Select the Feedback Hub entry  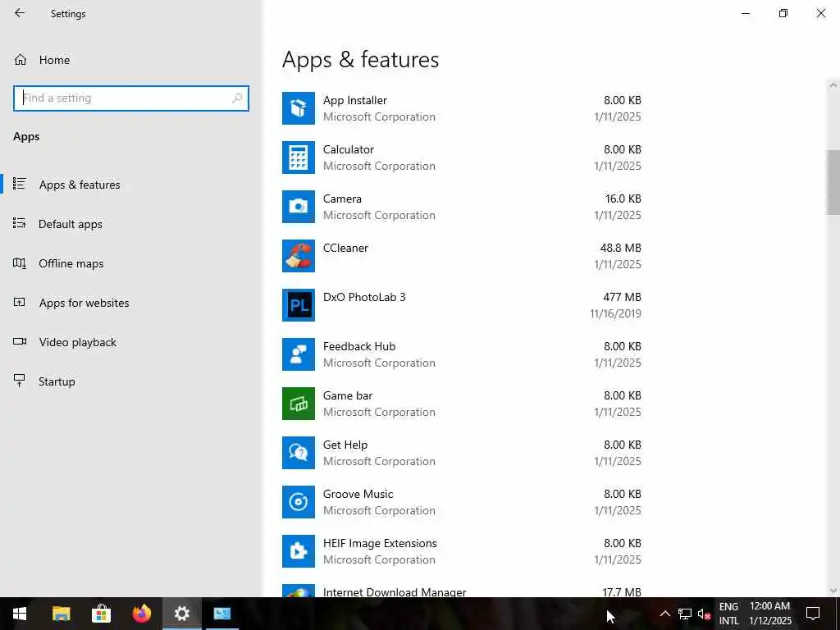pos(462,354)
